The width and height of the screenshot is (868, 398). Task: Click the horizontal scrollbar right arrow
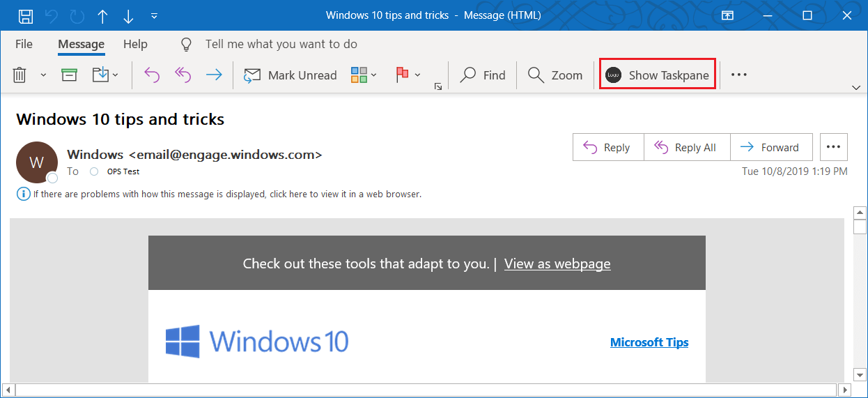pos(845,389)
